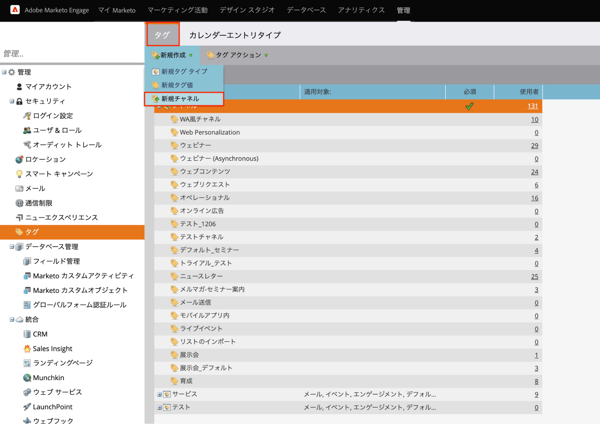This screenshot has height=424, width=600.
Task: Select the ライブイベント row
Action: pyautogui.click(x=348, y=329)
